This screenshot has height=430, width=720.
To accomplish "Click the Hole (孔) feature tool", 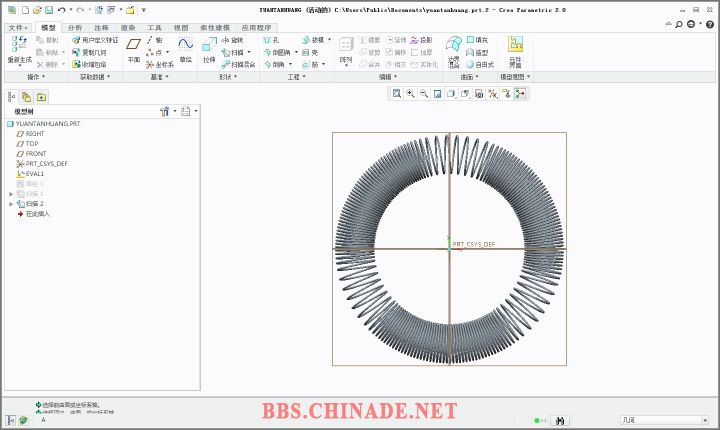I will coord(270,40).
